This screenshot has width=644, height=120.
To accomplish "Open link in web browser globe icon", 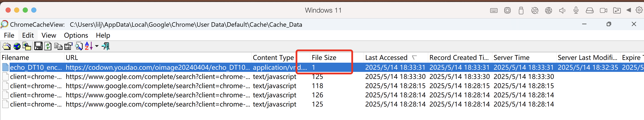I will pyautogui.click(x=17, y=46).
